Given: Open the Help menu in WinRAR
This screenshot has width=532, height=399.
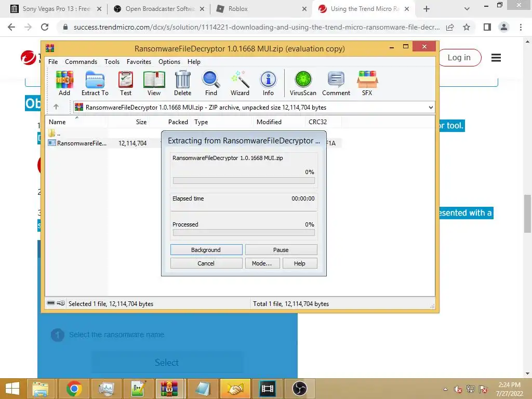Looking at the screenshot, I should pos(194,62).
